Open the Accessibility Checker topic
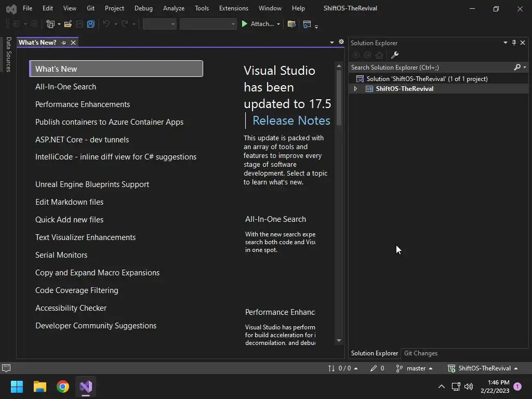Screen dimensions: 532x399 click(71, 308)
